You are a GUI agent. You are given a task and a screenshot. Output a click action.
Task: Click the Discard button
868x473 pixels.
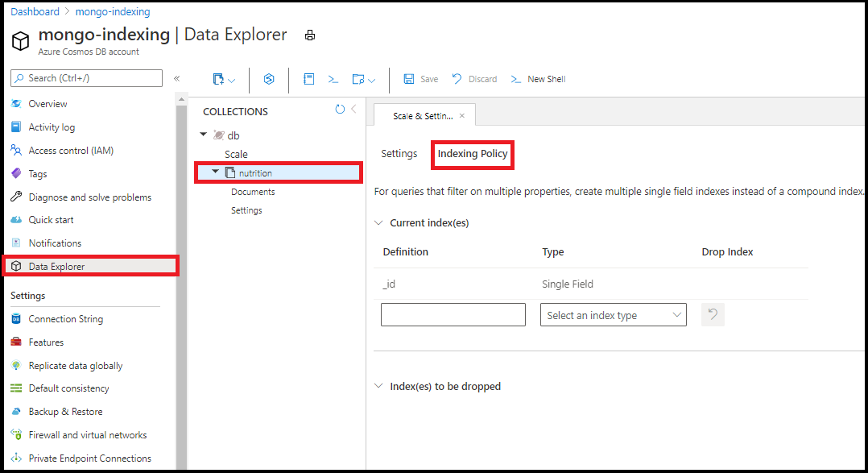[475, 79]
